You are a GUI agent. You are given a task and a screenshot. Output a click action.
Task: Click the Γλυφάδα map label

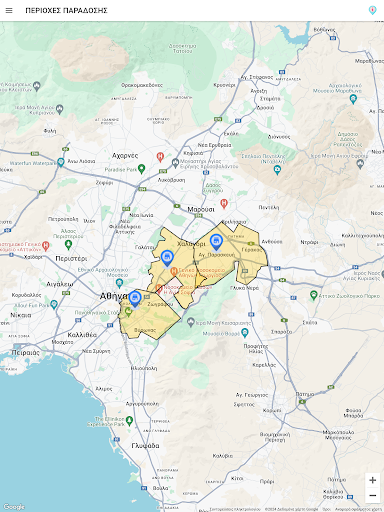pyautogui.click(x=145, y=446)
